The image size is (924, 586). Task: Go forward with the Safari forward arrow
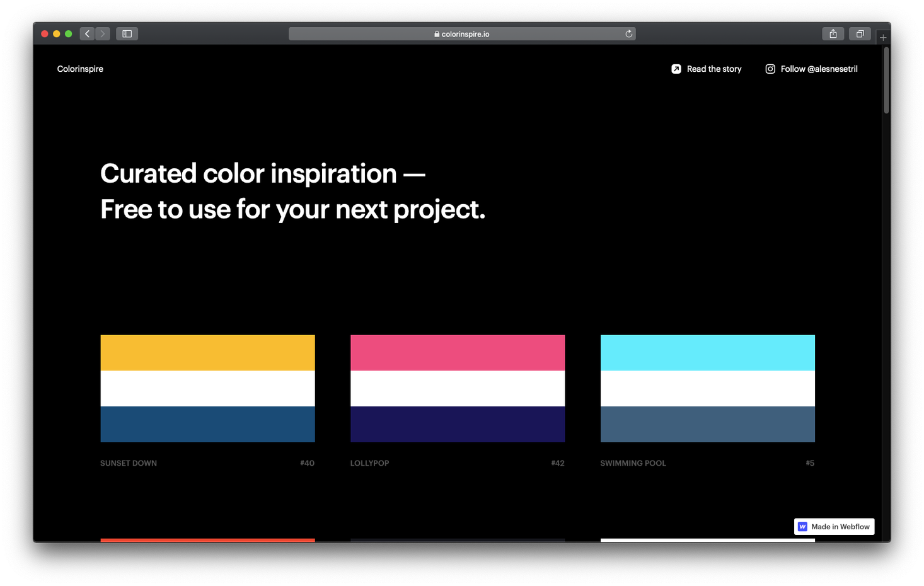[103, 34]
